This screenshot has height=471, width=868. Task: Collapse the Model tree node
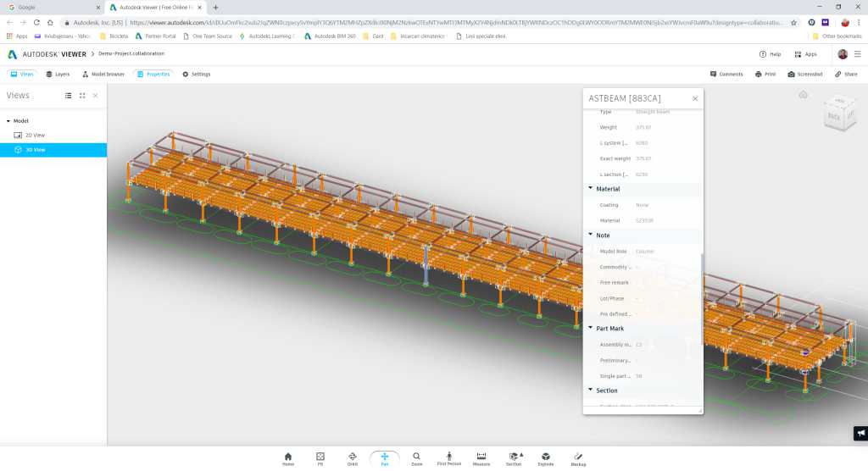click(8, 120)
